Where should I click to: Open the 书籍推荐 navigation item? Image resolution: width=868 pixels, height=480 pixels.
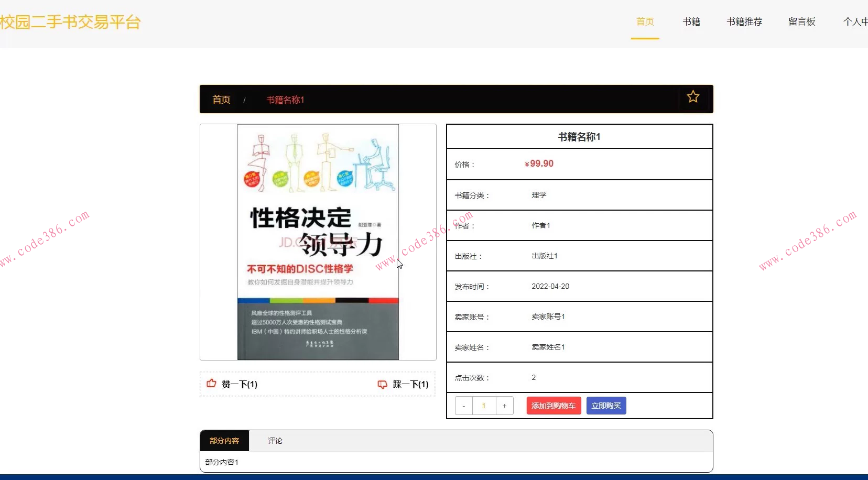(x=744, y=21)
